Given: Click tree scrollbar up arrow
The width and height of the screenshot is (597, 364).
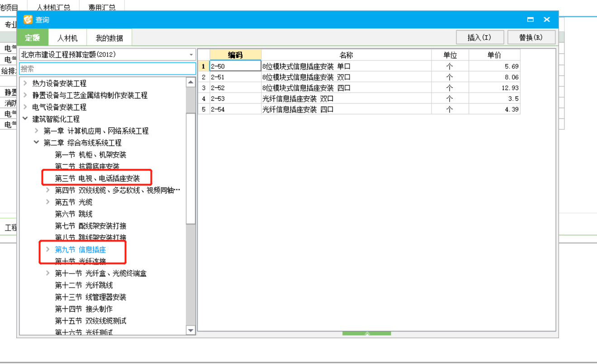Looking at the screenshot, I should pyautogui.click(x=191, y=81).
